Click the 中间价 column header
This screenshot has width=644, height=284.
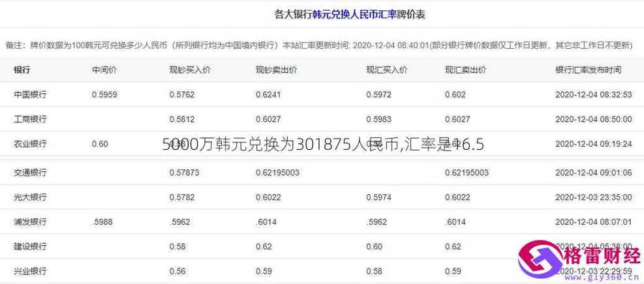coord(104,70)
